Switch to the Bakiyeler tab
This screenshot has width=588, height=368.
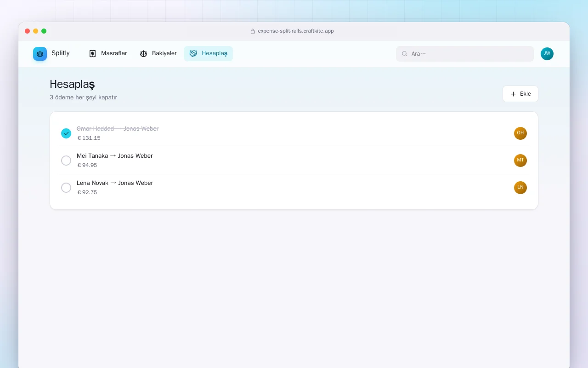tap(158, 54)
